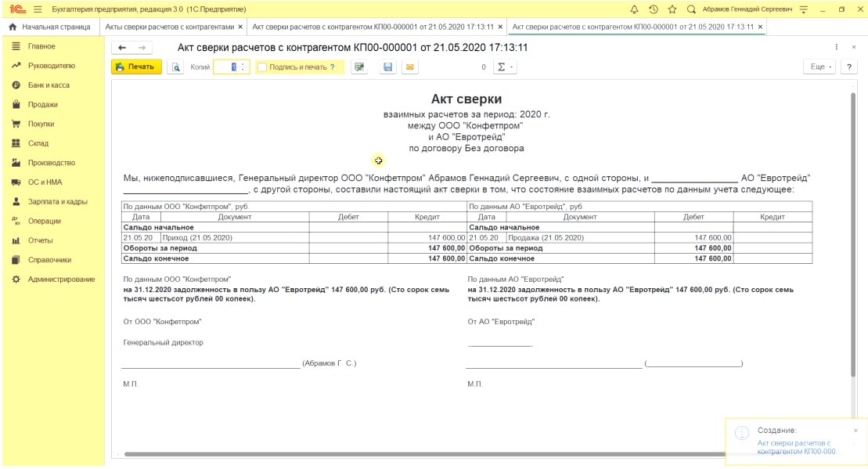This screenshot has width=868, height=469.
Task: Click the Производство factory icon
Action: (16, 163)
